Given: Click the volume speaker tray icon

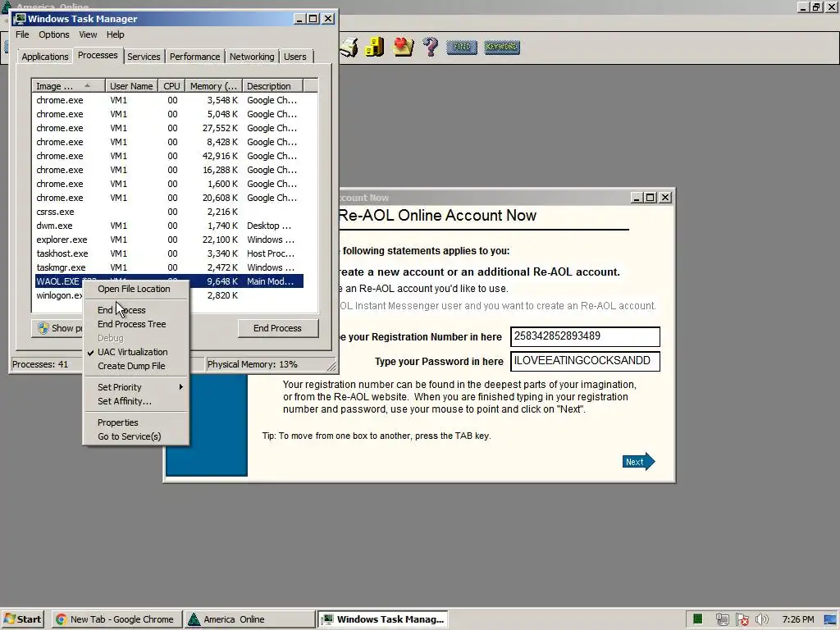Looking at the screenshot, I should tap(762, 619).
